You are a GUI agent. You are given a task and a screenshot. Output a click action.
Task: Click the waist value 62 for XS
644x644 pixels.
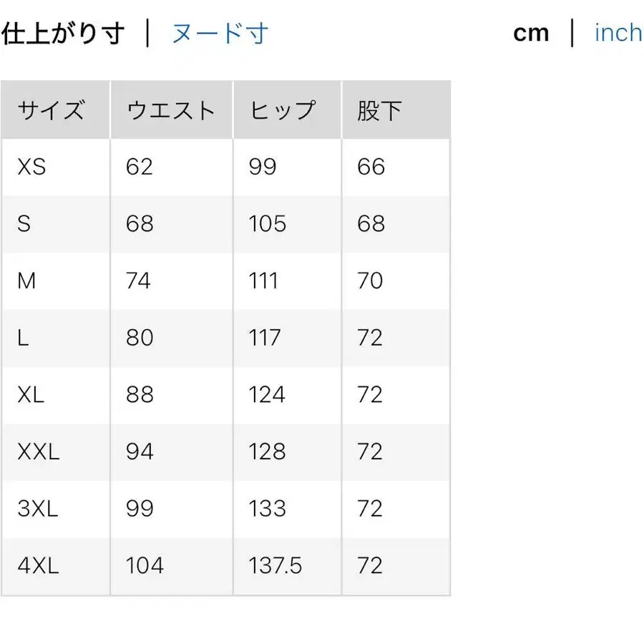[x=139, y=167]
